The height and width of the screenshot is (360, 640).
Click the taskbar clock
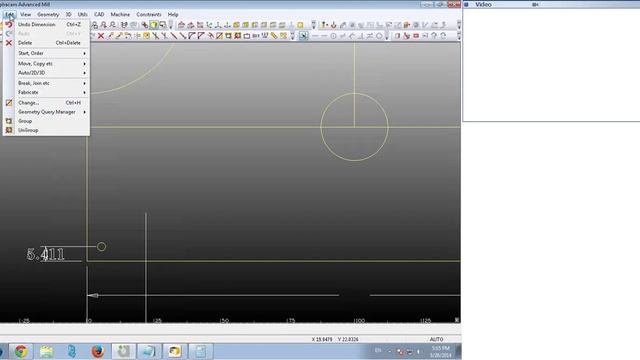tap(440, 351)
